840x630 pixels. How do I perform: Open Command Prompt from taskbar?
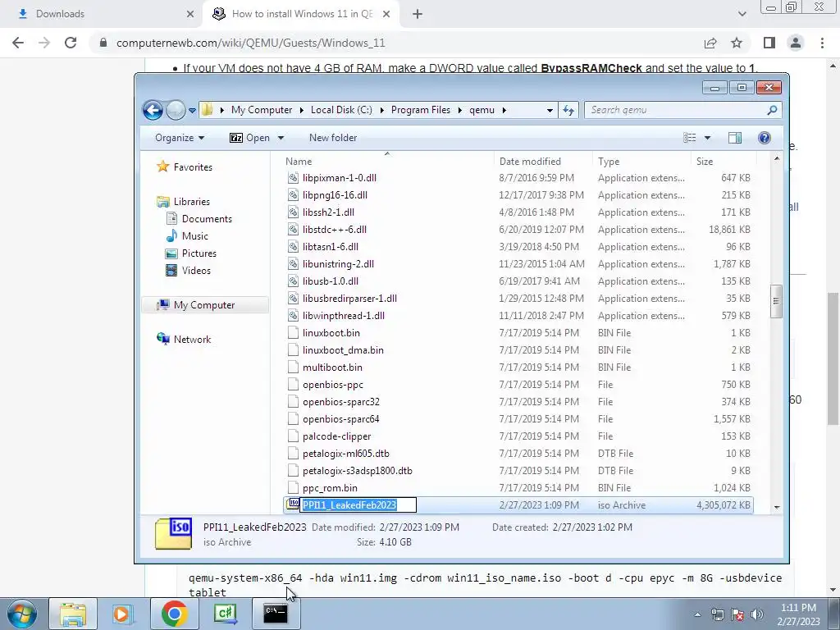pos(276,614)
